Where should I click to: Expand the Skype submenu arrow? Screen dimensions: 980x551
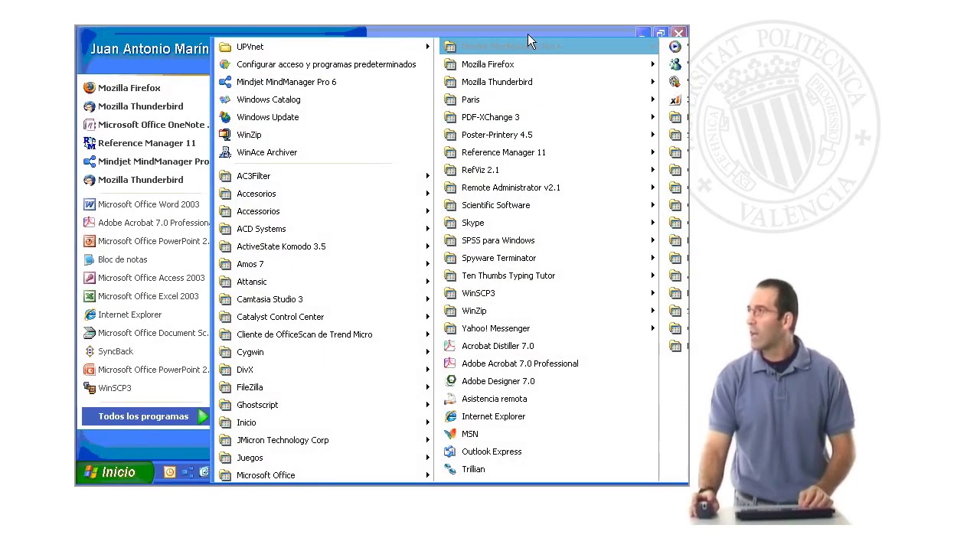tap(652, 223)
